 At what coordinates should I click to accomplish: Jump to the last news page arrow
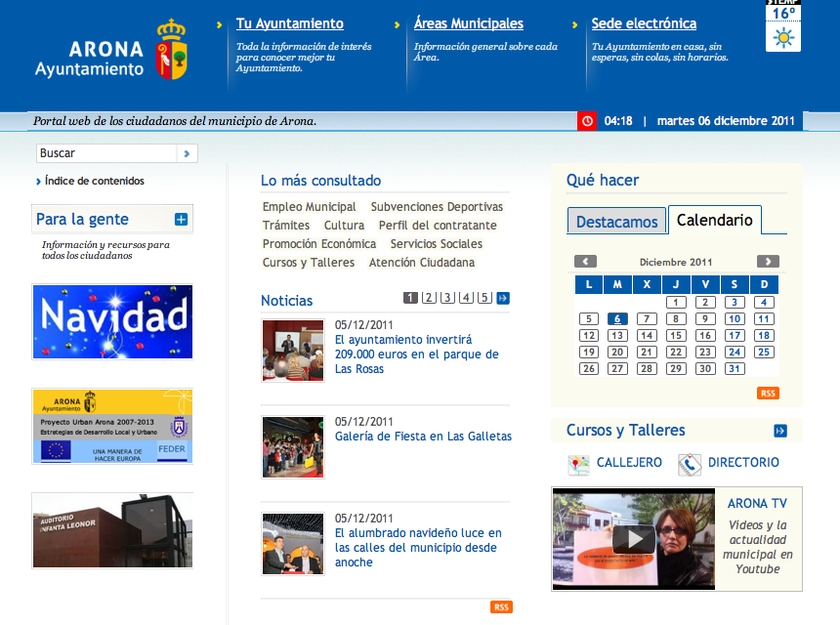point(503,298)
